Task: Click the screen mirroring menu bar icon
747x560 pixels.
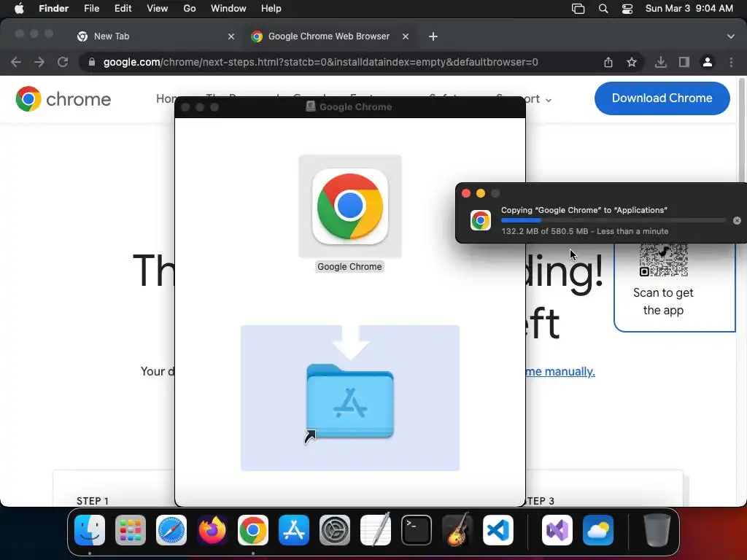Action: point(578,9)
